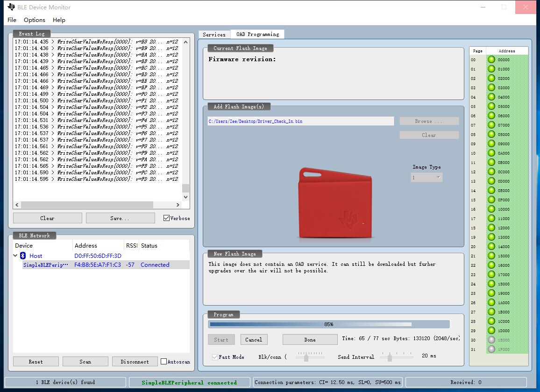This screenshot has height=392, width=540.
Task: Click the green LED for page 03
Action: click(x=491, y=87)
